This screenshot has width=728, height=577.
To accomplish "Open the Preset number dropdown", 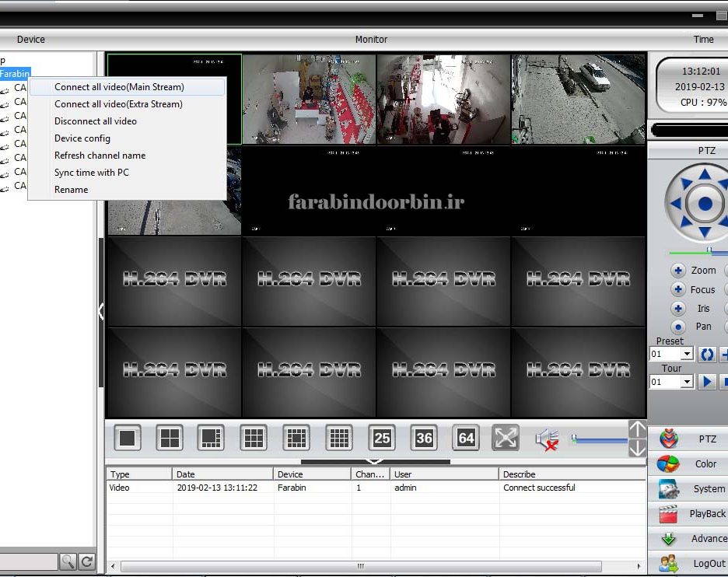I will [687, 355].
